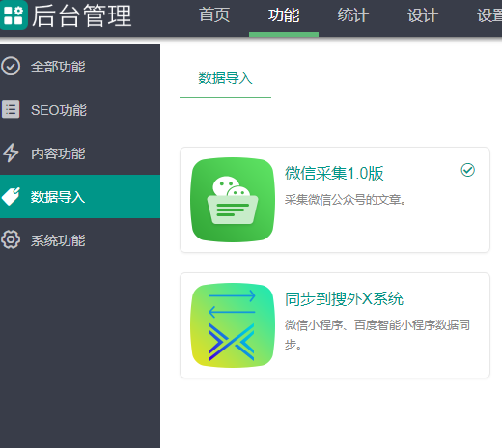Image resolution: width=502 pixels, height=448 pixels.
Task: Switch to the 数据导入 content tab
Action: point(225,78)
